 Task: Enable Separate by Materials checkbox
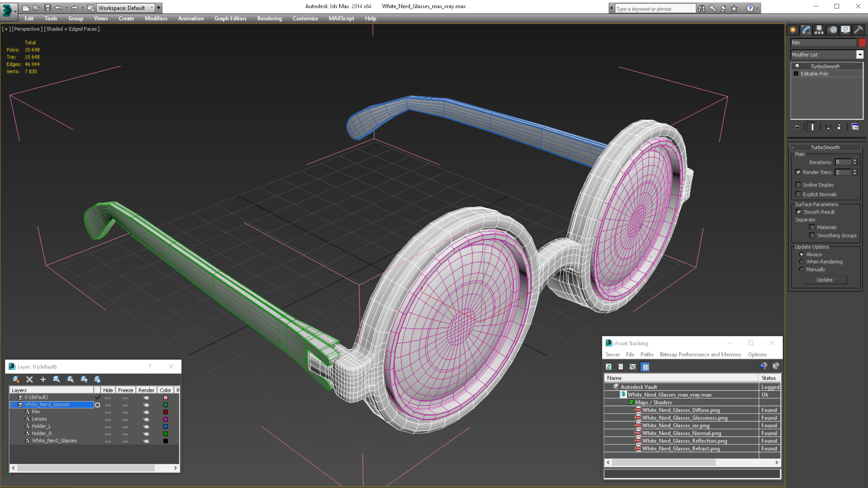click(812, 227)
